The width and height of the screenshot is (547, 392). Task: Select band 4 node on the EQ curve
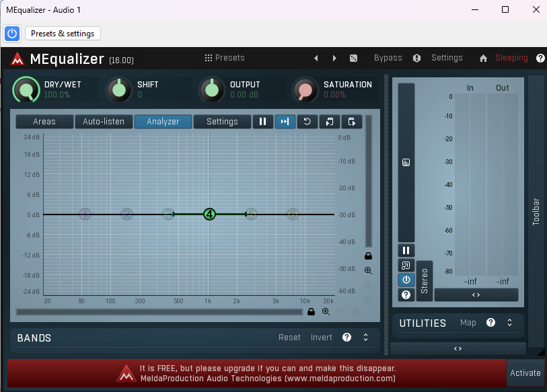(x=209, y=214)
